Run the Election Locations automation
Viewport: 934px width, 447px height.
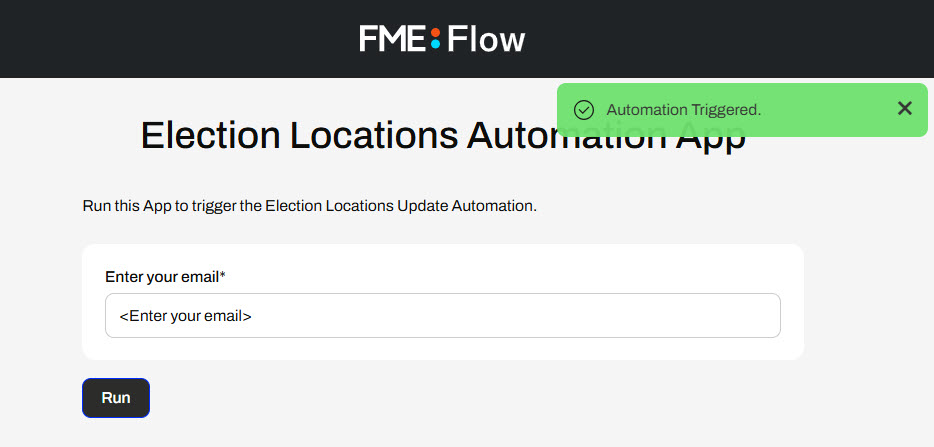coord(116,398)
